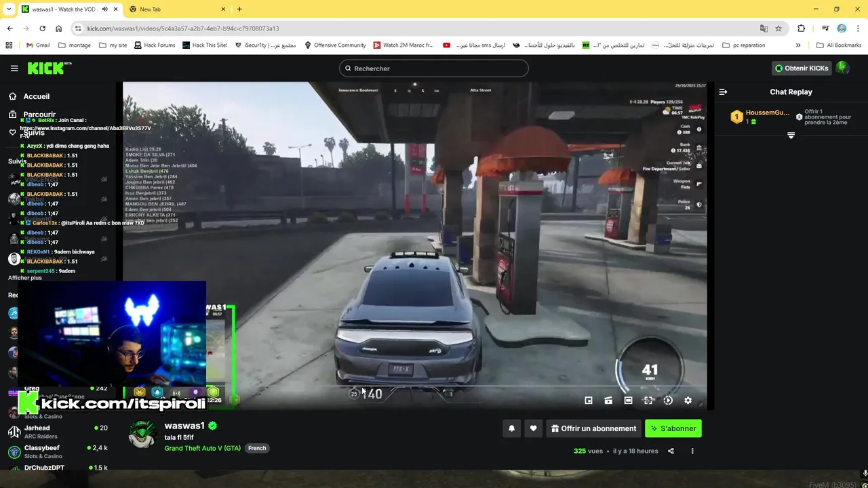Open the montage bookmarks folder

pos(75,45)
